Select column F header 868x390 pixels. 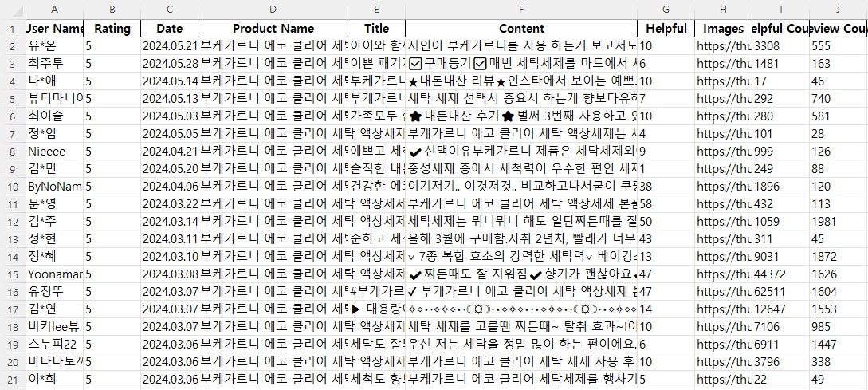pyautogui.click(x=520, y=9)
